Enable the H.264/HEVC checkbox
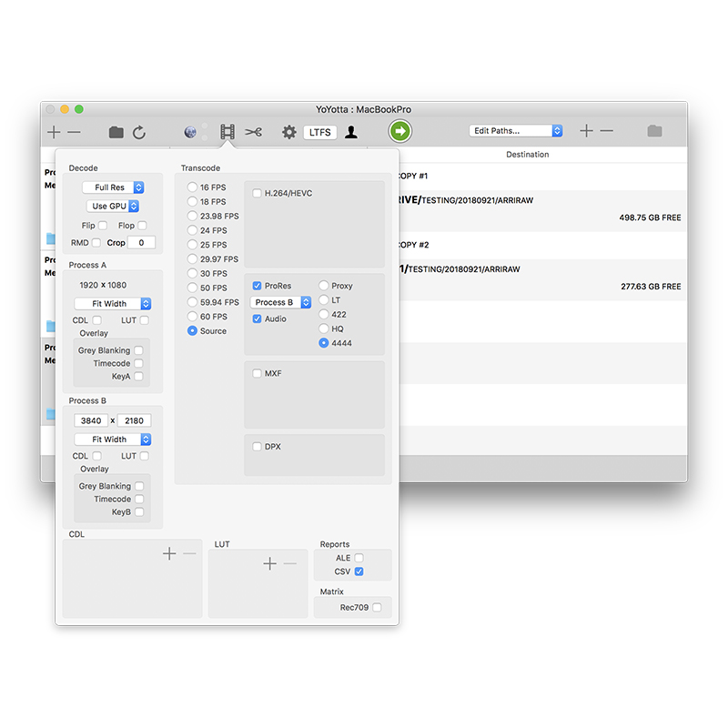 click(x=258, y=193)
